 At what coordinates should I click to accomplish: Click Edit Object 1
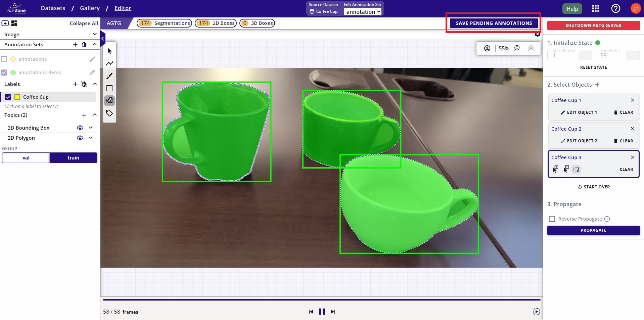pyautogui.click(x=579, y=112)
